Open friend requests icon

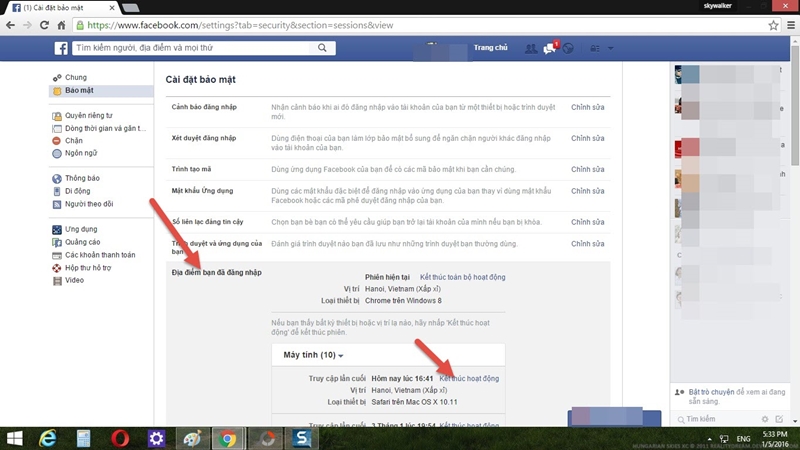[531, 48]
